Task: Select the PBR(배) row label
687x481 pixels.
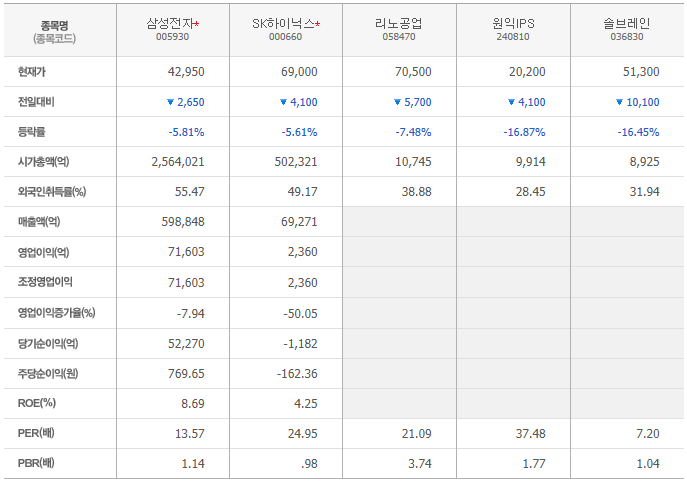Action: 36,463
